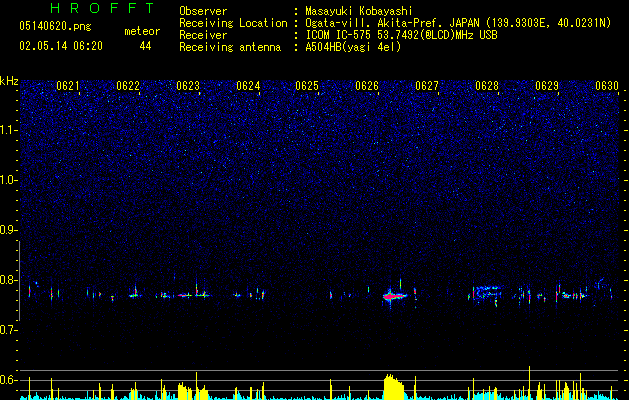Image resolution: width=629 pixels, height=400 pixels.
Task: Click the Receiving antenna field label
Action: (230, 47)
